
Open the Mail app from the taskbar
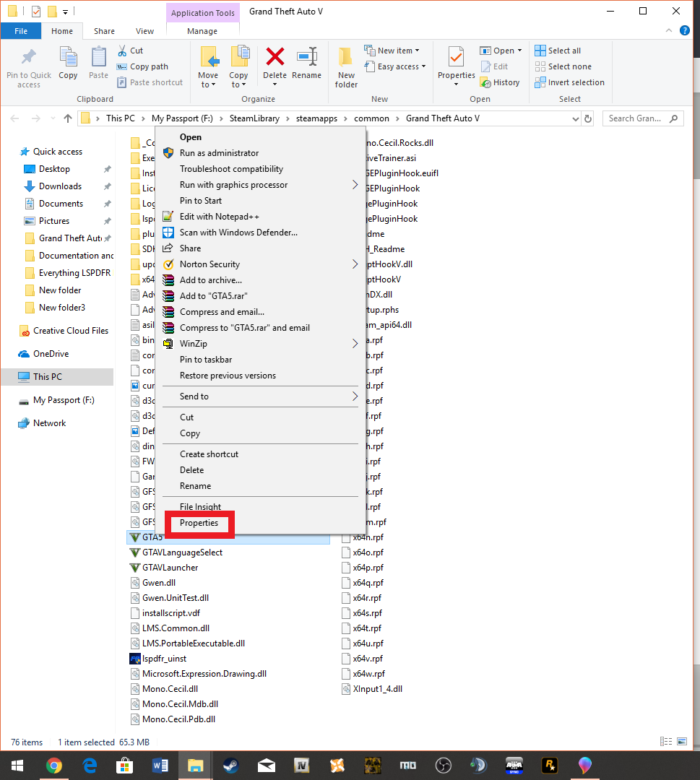tap(266, 766)
